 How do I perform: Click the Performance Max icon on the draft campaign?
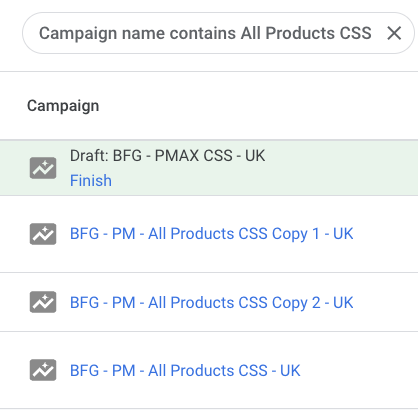43,168
